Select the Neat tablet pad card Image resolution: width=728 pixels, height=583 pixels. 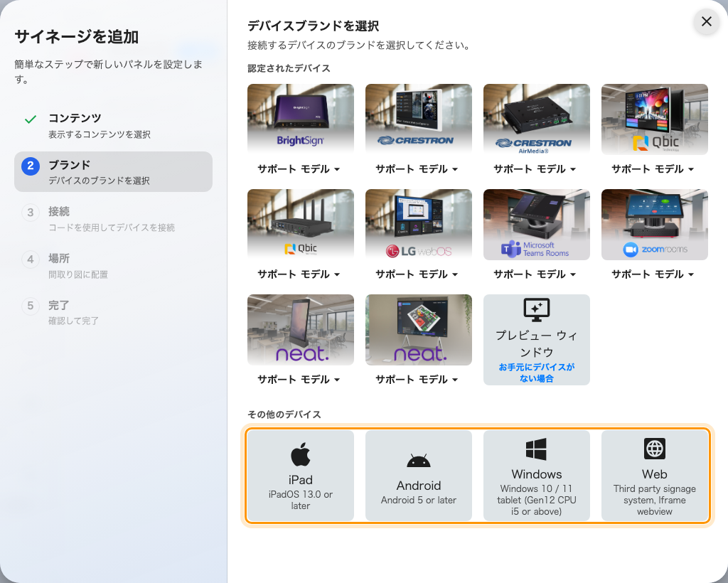pos(301,330)
